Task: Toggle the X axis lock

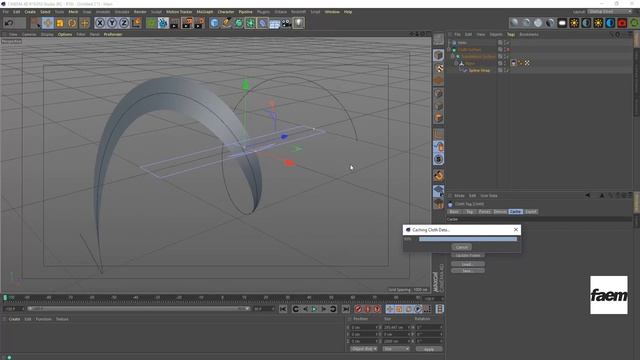Action: [100, 23]
